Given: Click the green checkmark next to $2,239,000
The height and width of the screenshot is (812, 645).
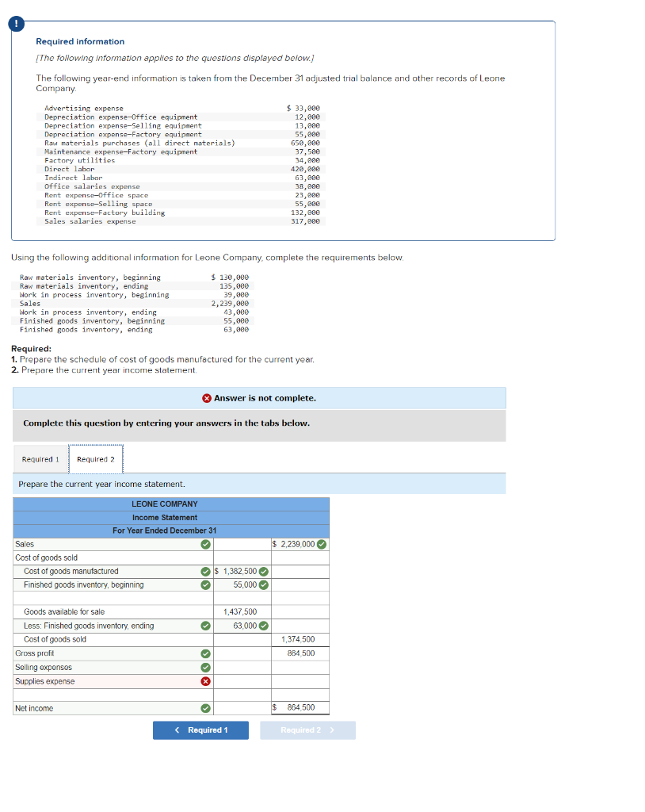Looking at the screenshot, I should [322, 544].
